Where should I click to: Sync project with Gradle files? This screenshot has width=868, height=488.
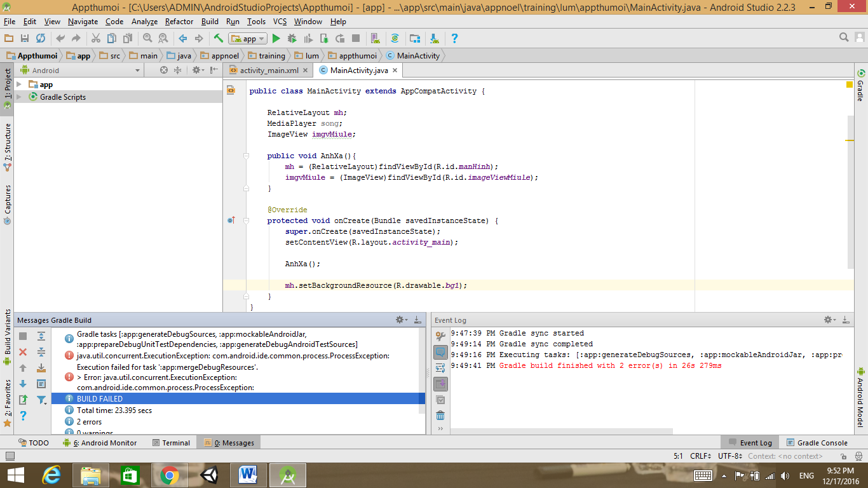395,38
